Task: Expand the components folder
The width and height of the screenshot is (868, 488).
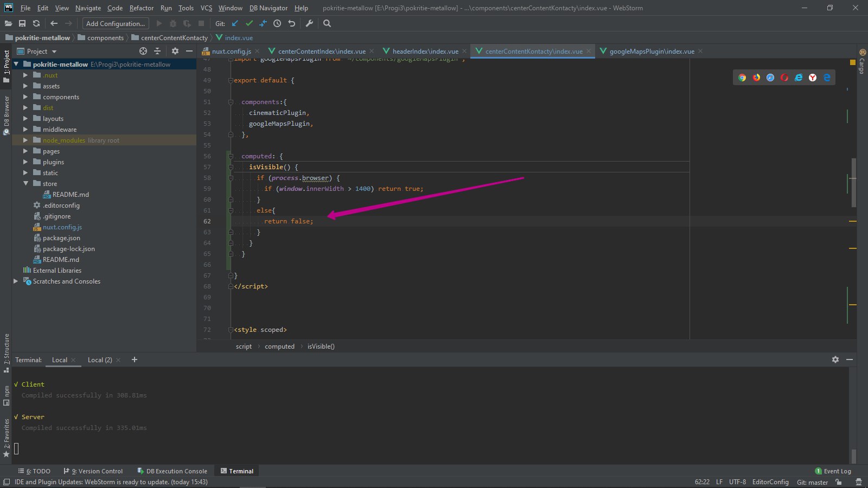Action: (25, 97)
